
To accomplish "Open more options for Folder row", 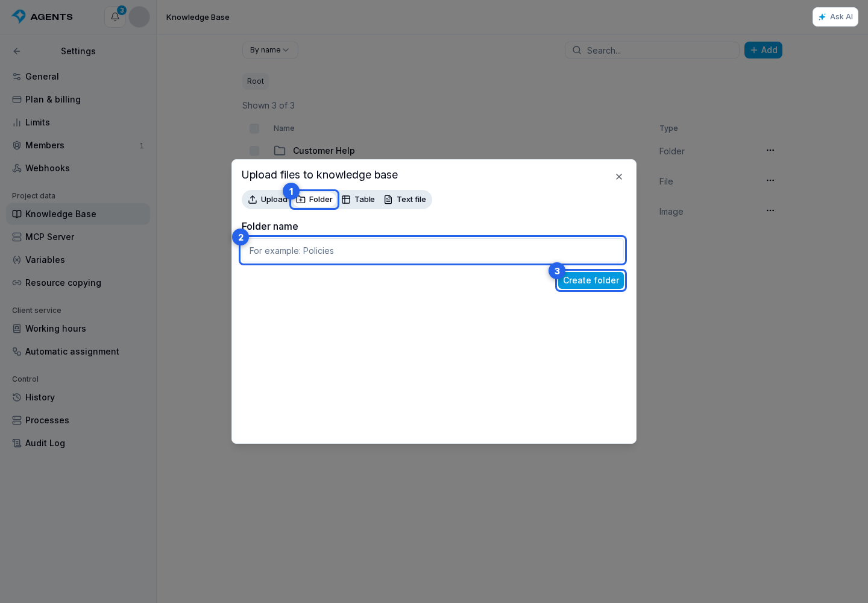I will (770, 150).
